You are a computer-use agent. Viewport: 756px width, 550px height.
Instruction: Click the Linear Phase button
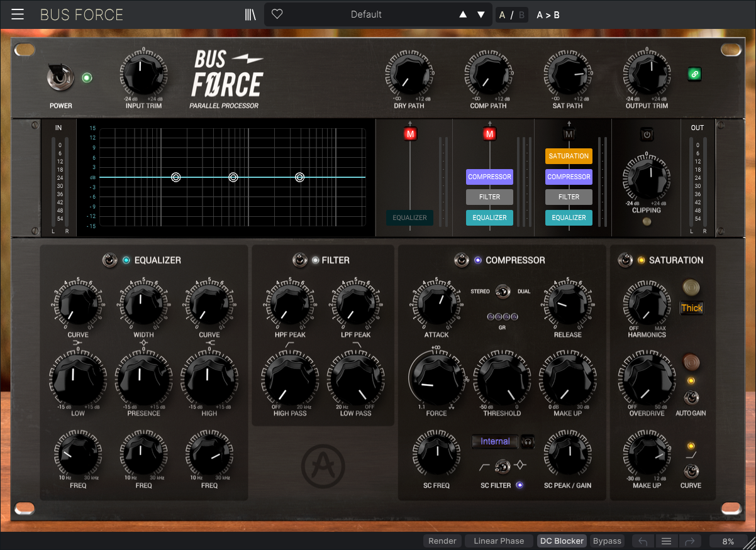click(x=499, y=541)
